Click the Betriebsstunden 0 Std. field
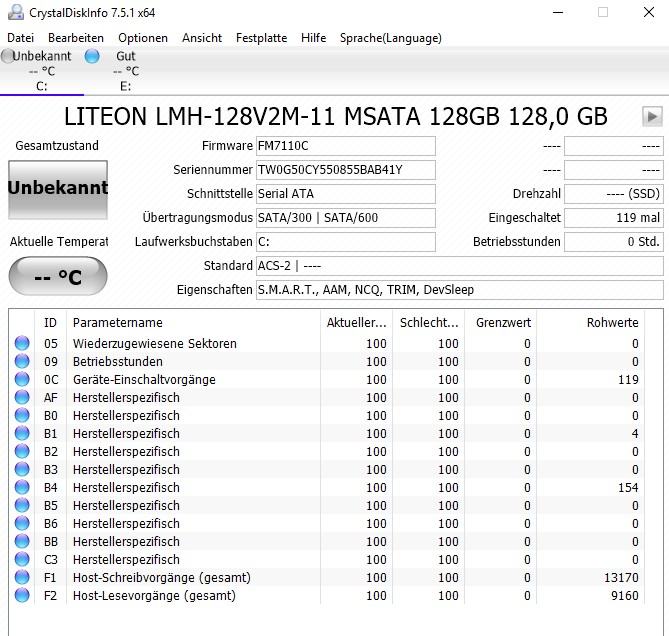This screenshot has height=636, width=669. pos(614,242)
